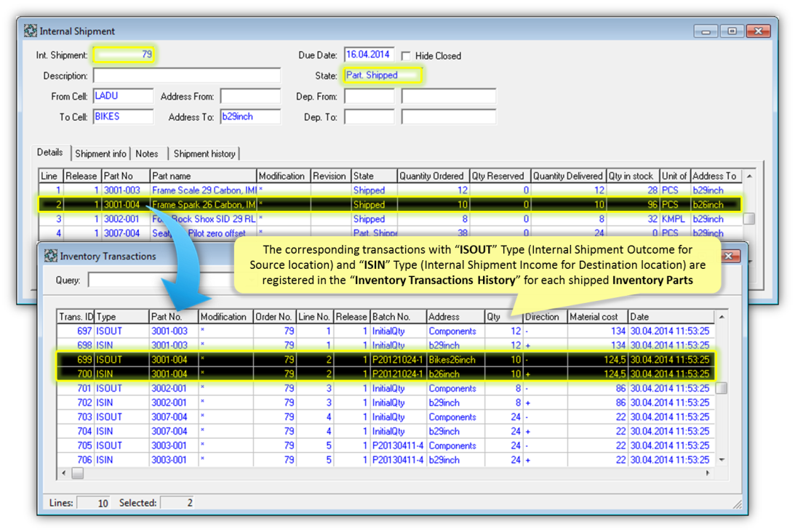Click the From Cell field containing LADU
The height and width of the screenshot is (532, 795).
click(x=122, y=94)
